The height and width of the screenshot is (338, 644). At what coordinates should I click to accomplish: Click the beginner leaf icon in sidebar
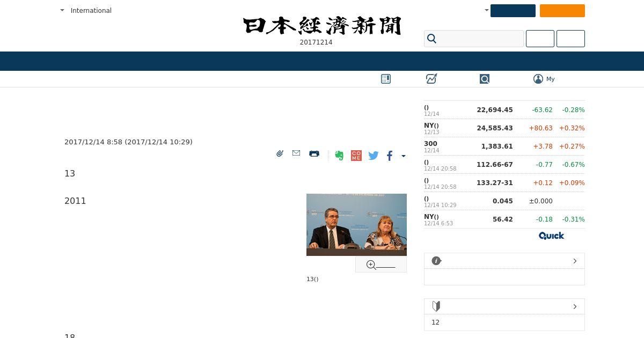point(436,306)
